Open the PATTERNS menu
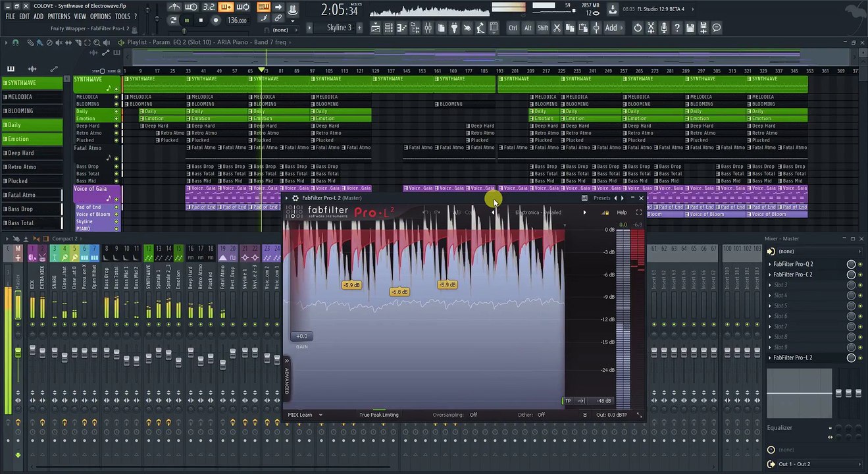868x474 pixels. click(x=59, y=16)
